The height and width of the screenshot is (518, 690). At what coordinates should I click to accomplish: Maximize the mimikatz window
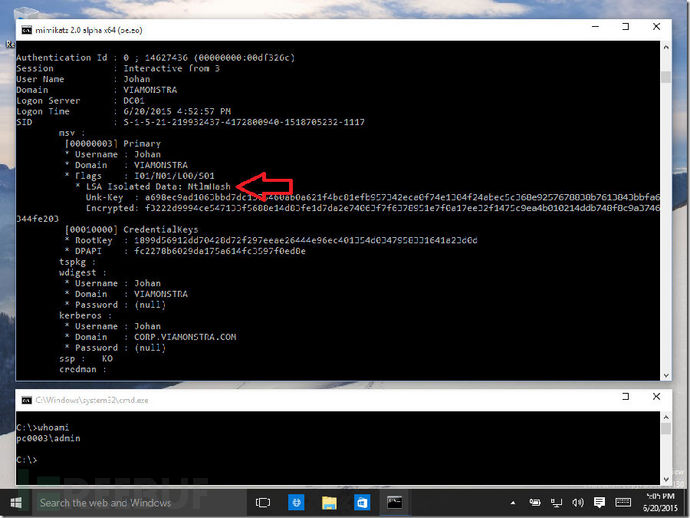(x=625, y=27)
